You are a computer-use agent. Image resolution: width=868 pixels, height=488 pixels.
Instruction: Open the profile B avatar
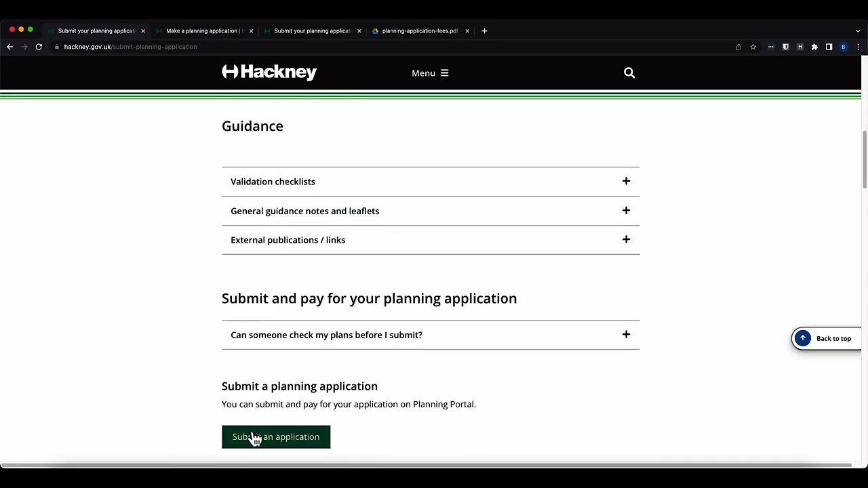tap(844, 47)
